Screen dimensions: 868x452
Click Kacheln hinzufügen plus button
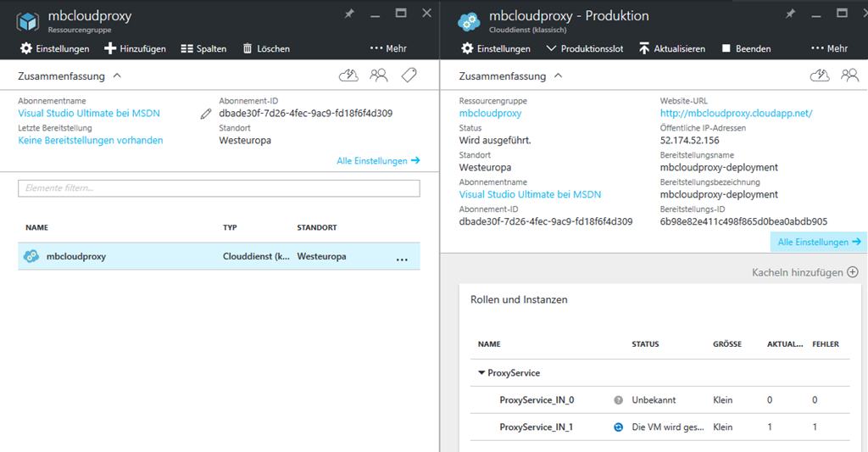coord(853,272)
